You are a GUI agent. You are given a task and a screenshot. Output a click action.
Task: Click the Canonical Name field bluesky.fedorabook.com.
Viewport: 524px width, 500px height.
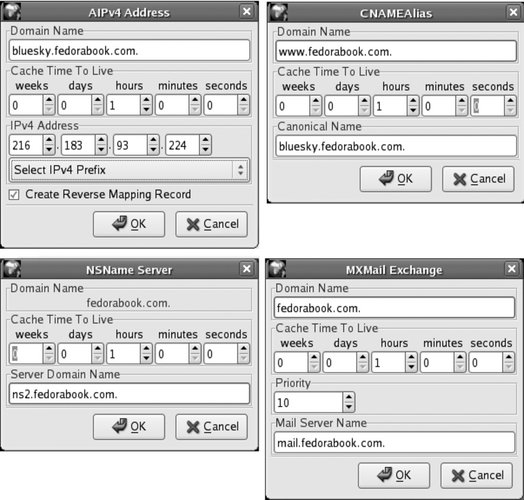(x=396, y=146)
